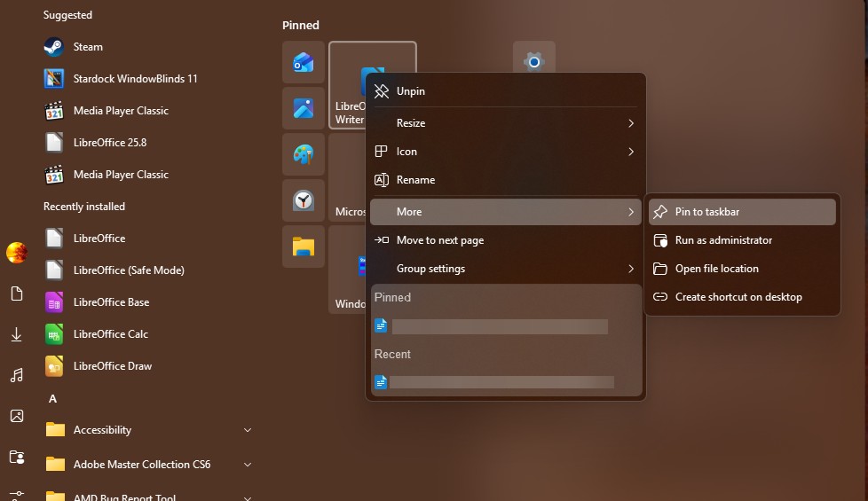Open the Settings gear tile
Screen dimensions: 868x501
point(533,61)
